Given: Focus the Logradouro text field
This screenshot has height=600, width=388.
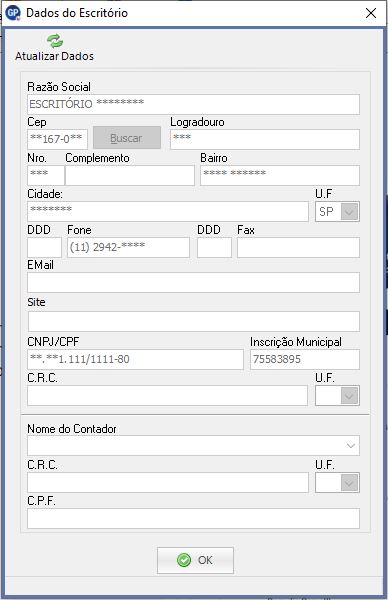Looking at the screenshot, I should point(265,139).
